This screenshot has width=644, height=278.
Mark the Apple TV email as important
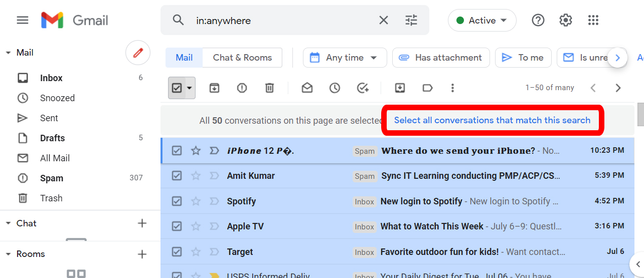click(214, 226)
